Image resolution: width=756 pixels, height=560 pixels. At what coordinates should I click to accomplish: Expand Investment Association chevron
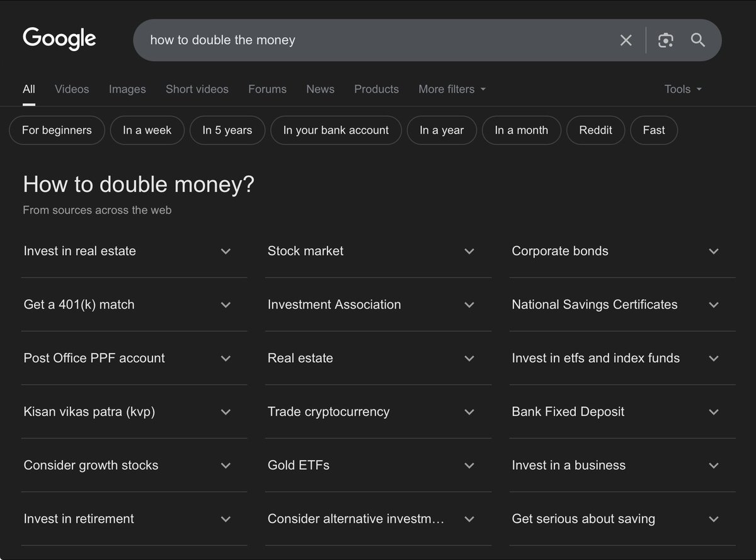tap(469, 305)
